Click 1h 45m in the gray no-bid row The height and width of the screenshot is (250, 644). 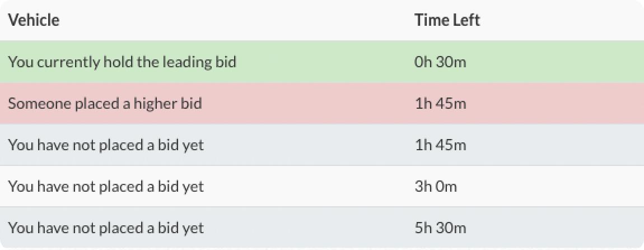click(440, 145)
